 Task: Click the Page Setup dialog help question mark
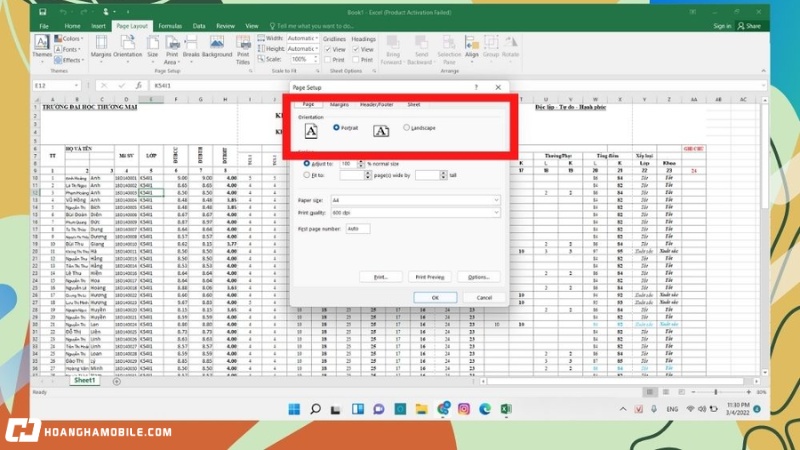click(x=476, y=87)
